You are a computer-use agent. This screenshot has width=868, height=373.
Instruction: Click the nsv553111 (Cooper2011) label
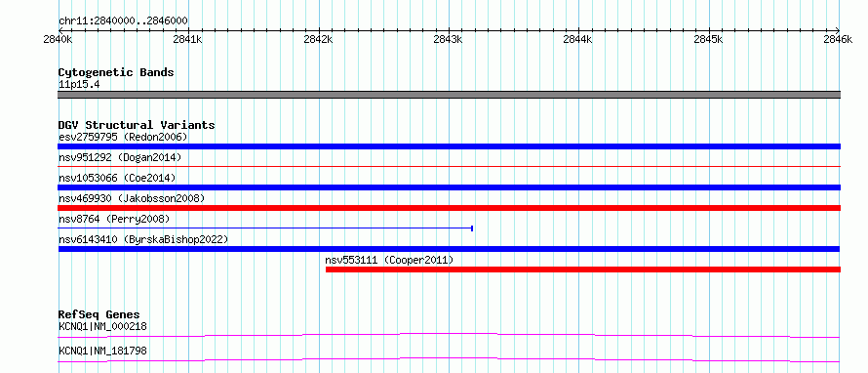click(389, 260)
